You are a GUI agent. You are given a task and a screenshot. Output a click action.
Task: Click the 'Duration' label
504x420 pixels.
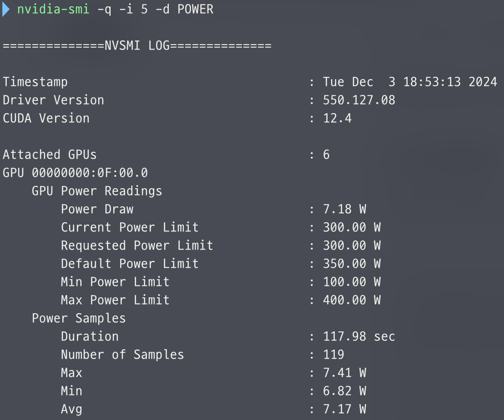(90, 336)
